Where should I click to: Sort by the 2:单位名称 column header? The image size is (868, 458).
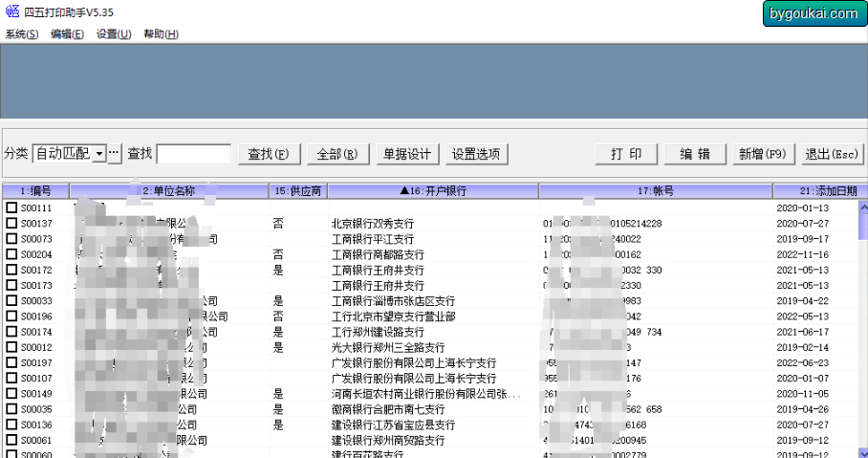(169, 191)
